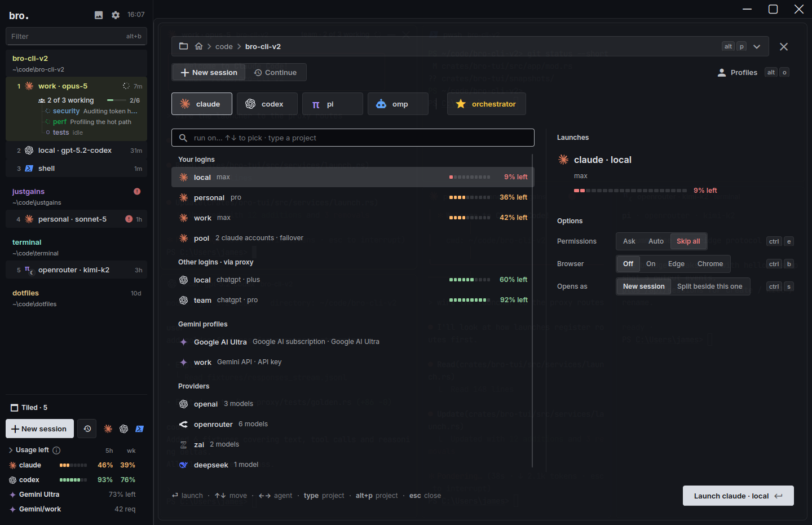Viewport: 812px width, 525px height.
Task: Click the Launch claude · local button
Action: coord(738,496)
